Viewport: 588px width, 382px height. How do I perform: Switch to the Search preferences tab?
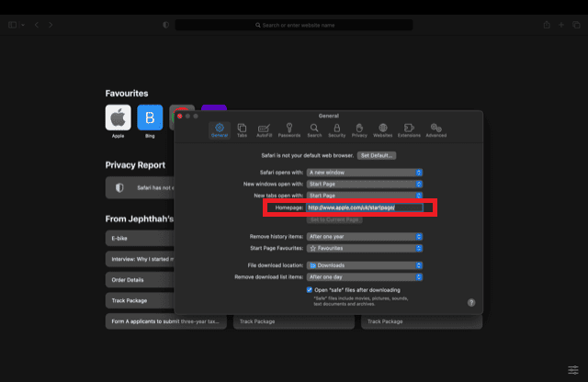click(314, 130)
